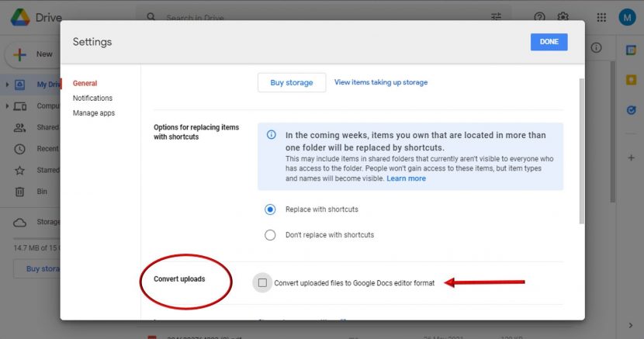The width and height of the screenshot is (644, 339).
Task: Switch to Notifications settings tab
Action: pyautogui.click(x=92, y=98)
